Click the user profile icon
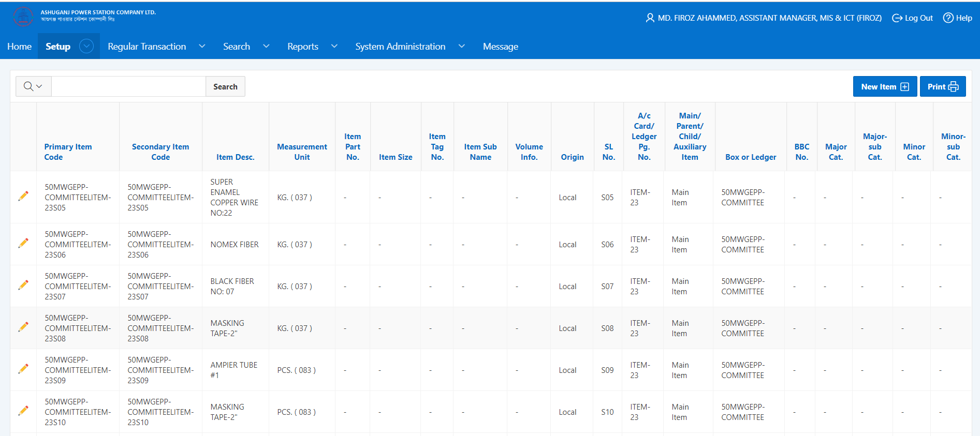 [650, 18]
